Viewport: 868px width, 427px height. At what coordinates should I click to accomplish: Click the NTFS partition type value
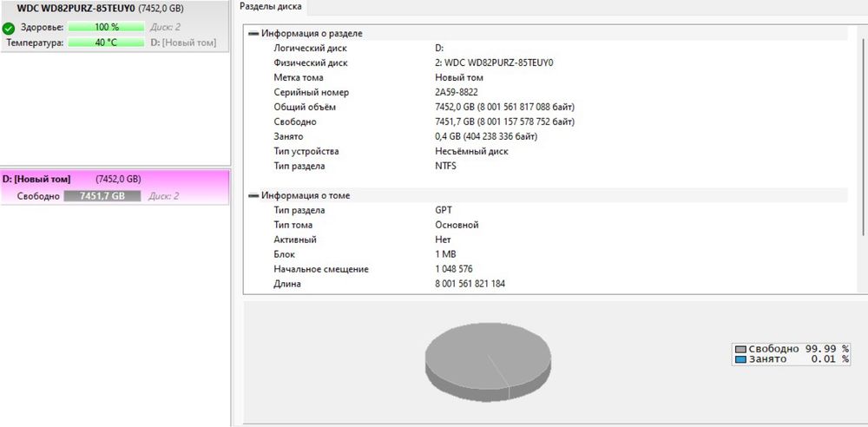(x=445, y=166)
